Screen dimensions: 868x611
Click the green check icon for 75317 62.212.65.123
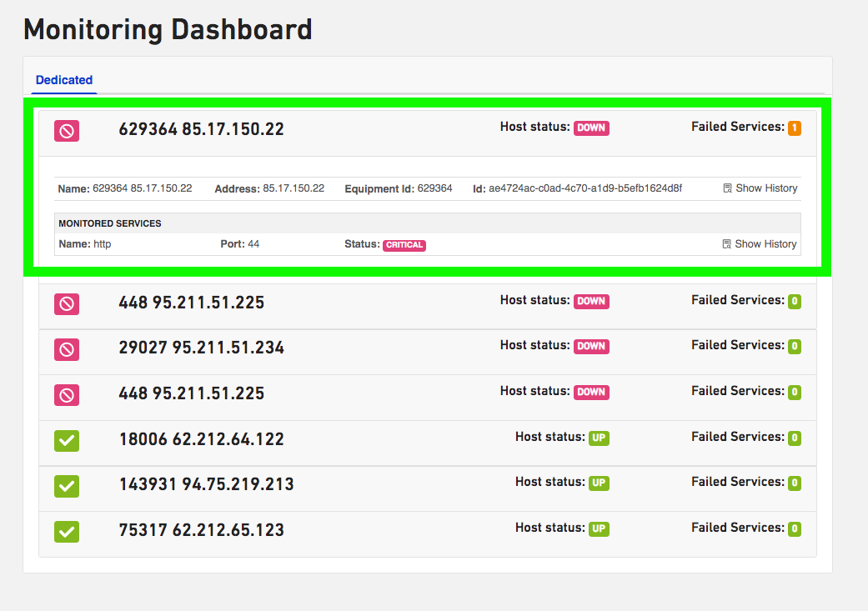coord(67,532)
